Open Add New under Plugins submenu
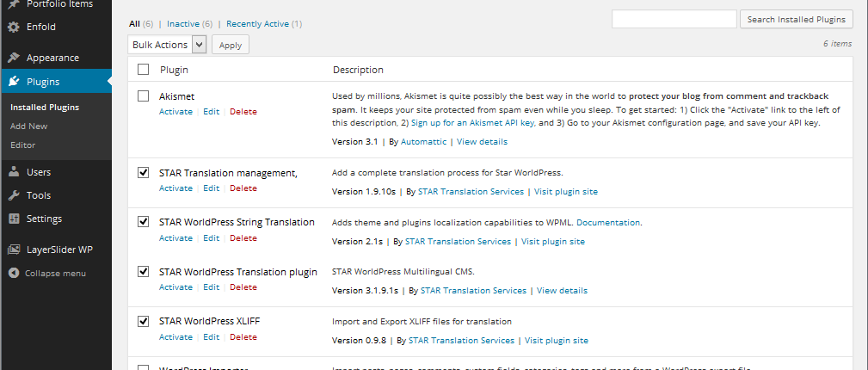868x370 pixels. 28,126
